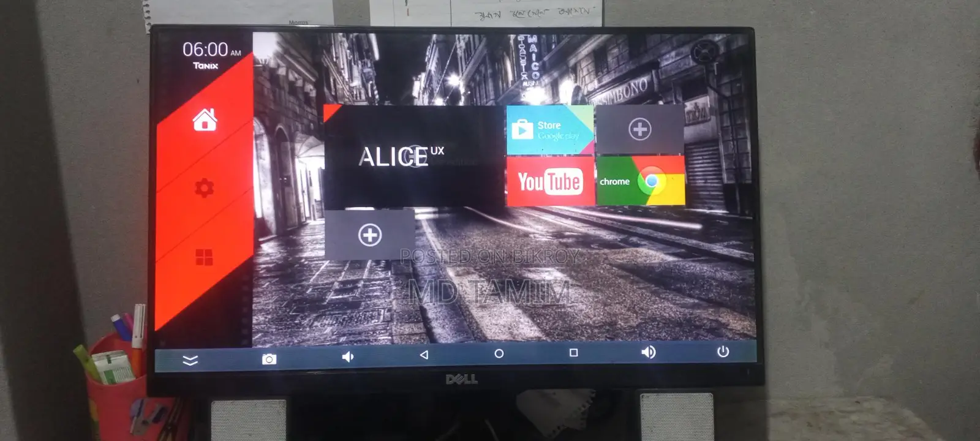Open the Chrome browser tile

coord(641,181)
